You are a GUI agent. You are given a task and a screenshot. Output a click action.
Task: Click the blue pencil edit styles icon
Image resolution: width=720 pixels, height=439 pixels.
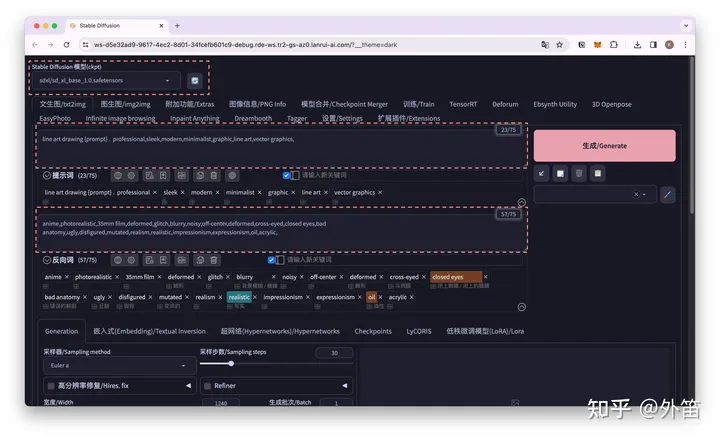click(x=668, y=195)
